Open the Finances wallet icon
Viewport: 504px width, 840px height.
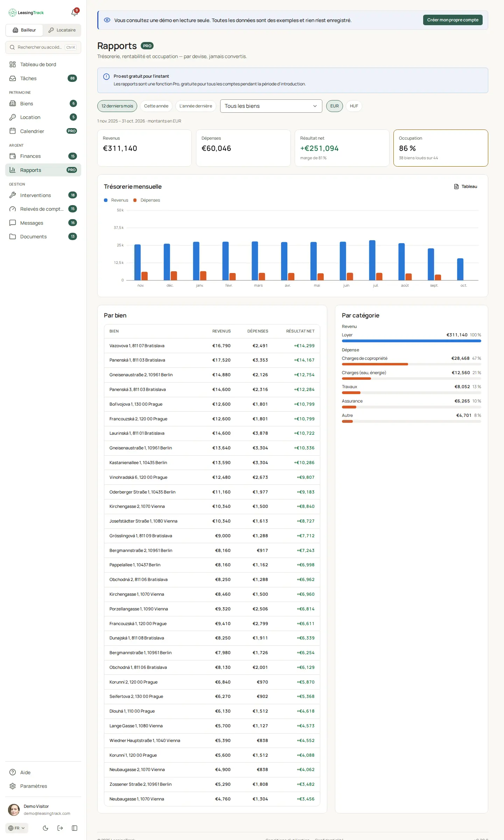pos(13,156)
